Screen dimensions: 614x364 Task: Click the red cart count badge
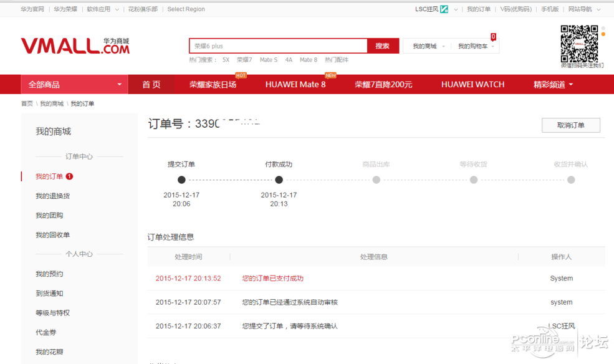[x=494, y=36]
